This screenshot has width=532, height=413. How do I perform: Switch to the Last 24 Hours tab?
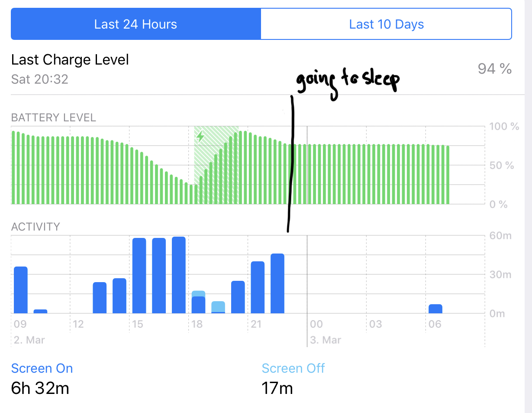pyautogui.click(x=136, y=24)
